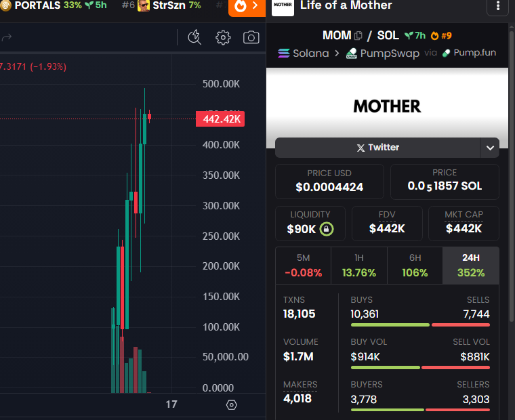Click the redo arrow in chart toolbar
515x420 pixels.
point(7,37)
